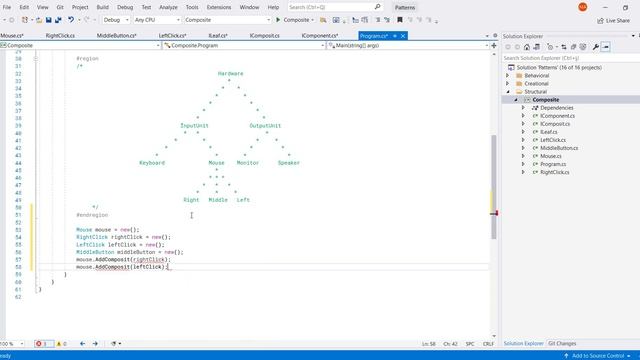Open the Analyze menu
Viewport: 640px width, 360px height.
point(168,7)
